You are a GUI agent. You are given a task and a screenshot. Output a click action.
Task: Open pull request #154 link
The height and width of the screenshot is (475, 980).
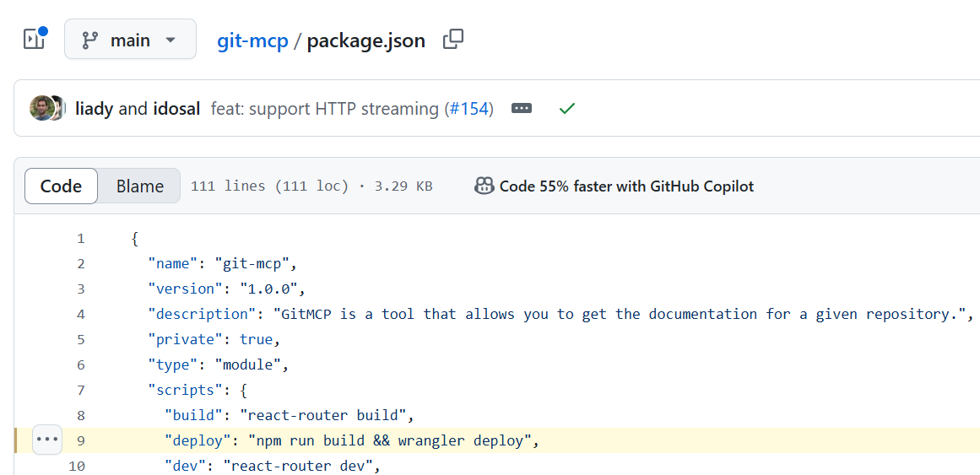point(468,109)
